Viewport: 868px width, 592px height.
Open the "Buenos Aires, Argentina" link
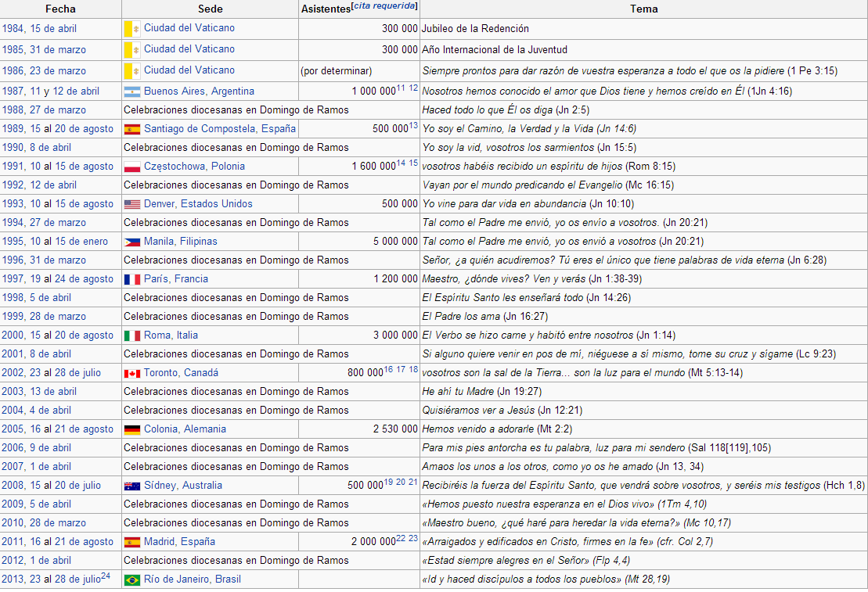click(200, 91)
